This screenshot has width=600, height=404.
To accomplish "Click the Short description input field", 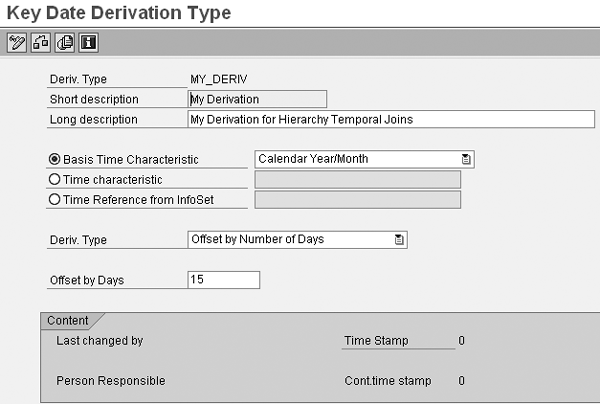I will click(258, 99).
